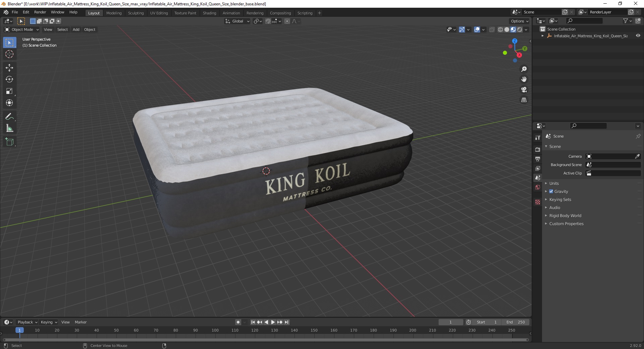644x349 pixels.
Task: Open the Output properties tab
Action: [x=538, y=159]
